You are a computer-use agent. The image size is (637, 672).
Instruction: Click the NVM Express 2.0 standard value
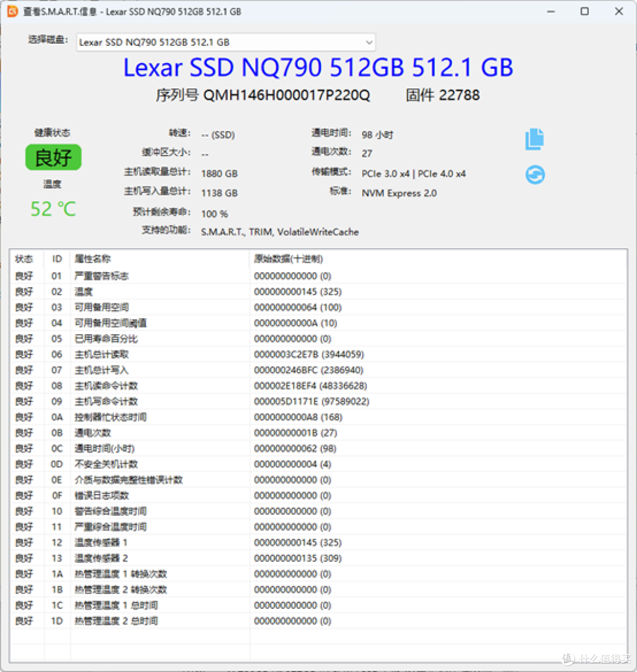click(399, 193)
